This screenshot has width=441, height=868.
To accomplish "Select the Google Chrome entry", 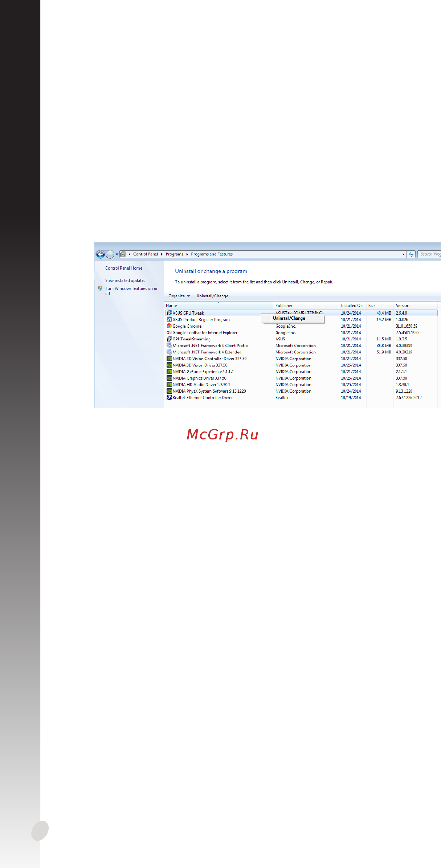I will [187, 326].
